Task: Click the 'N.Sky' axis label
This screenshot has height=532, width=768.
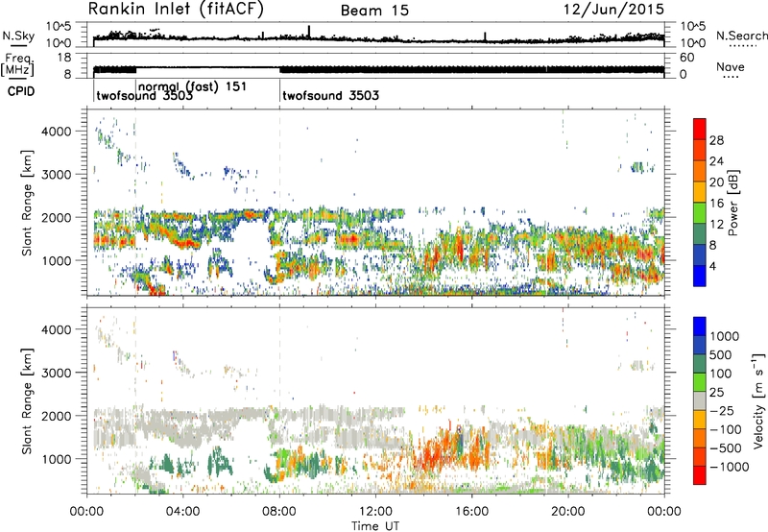Action: [x=18, y=36]
